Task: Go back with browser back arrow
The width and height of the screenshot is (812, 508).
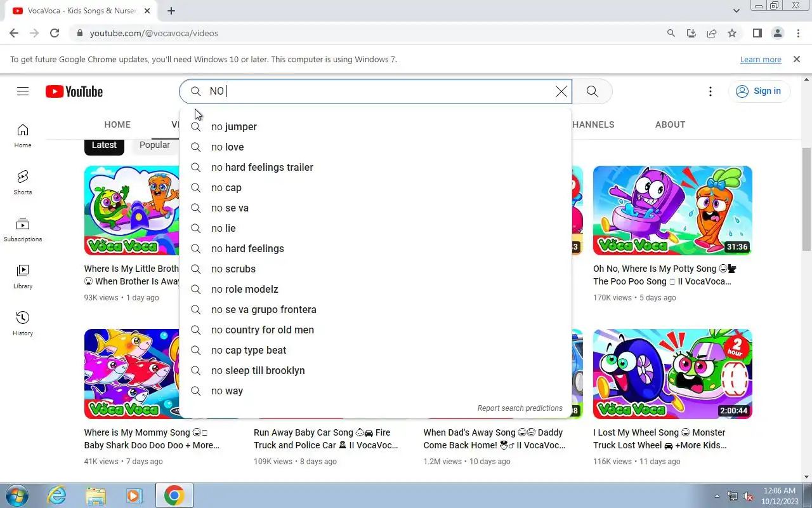Action: (x=14, y=33)
